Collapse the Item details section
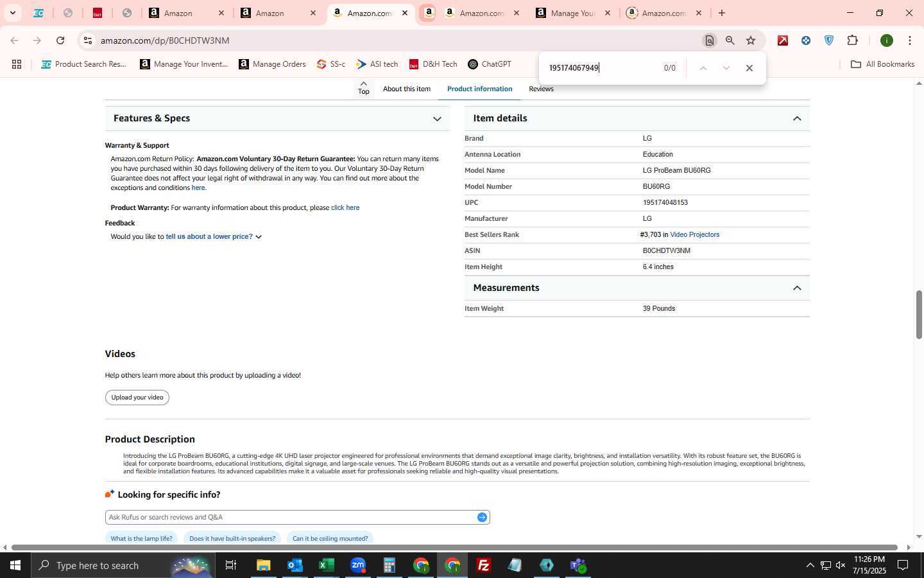 coord(637,119)
